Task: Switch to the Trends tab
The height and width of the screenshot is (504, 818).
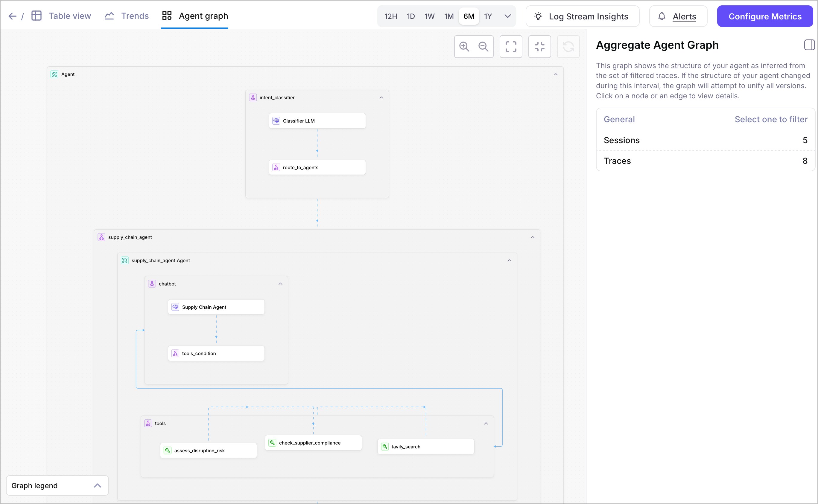Action: click(x=127, y=16)
